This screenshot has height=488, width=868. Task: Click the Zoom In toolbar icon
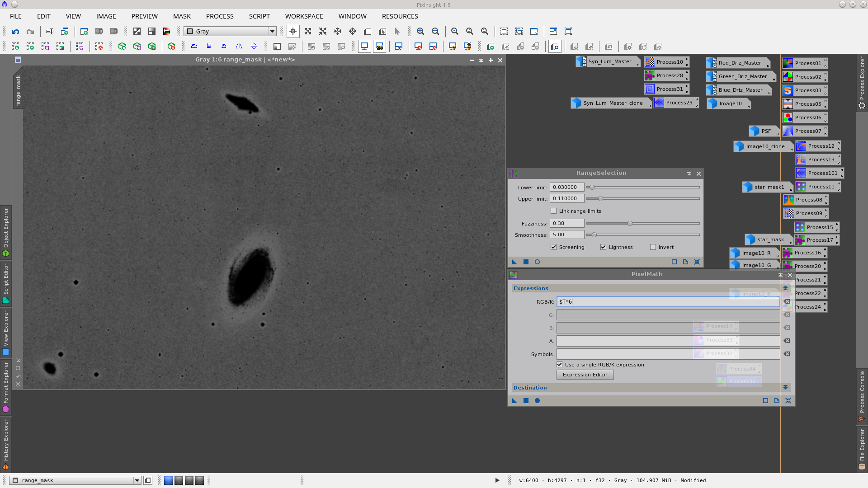[420, 31]
